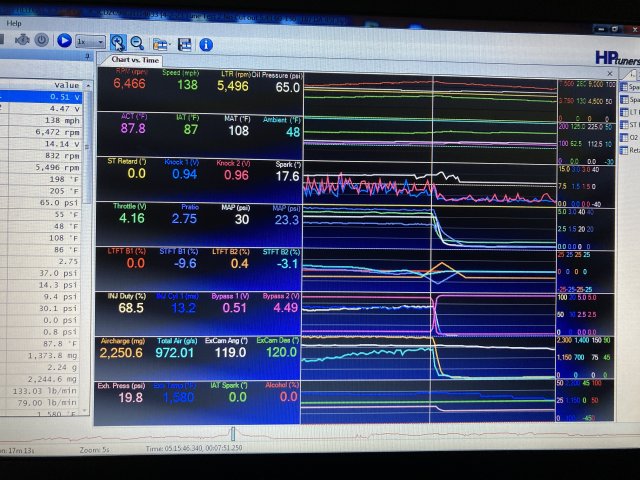The width and height of the screenshot is (640, 480).
Task: Select the O2 table item in right panel
Action: tap(632, 138)
